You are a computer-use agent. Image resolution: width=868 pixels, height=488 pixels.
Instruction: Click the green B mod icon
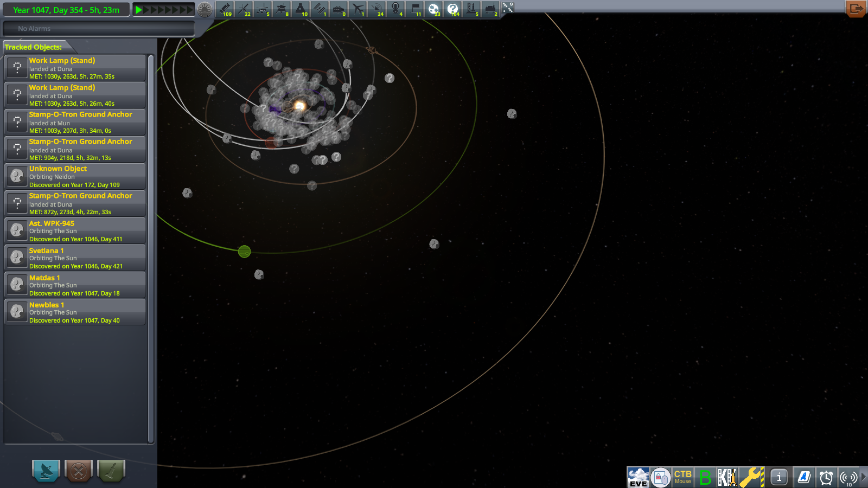[705, 477]
